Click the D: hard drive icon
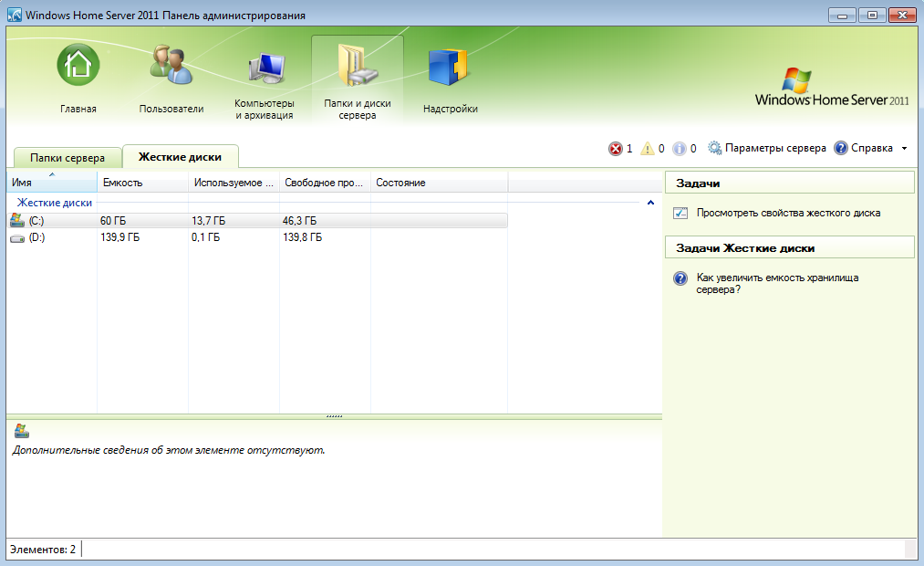Image resolution: width=924 pixels, height=566 pixels. [x=17, y=238]
